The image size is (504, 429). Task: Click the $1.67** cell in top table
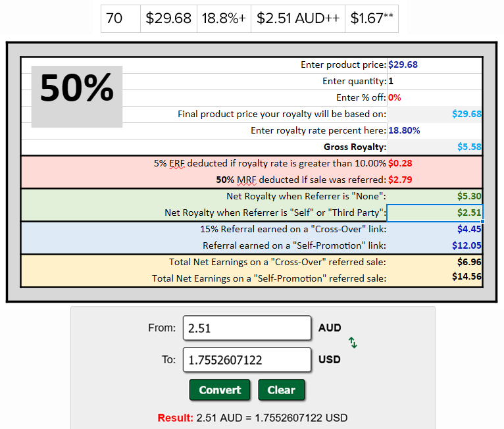coord(372,18)
